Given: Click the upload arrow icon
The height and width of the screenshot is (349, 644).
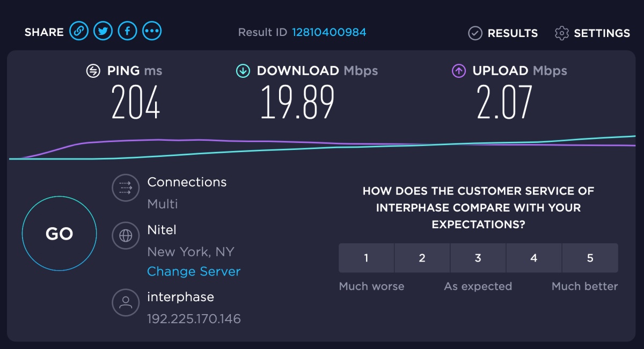Looking at the screenshot, I should click(459, 71).
